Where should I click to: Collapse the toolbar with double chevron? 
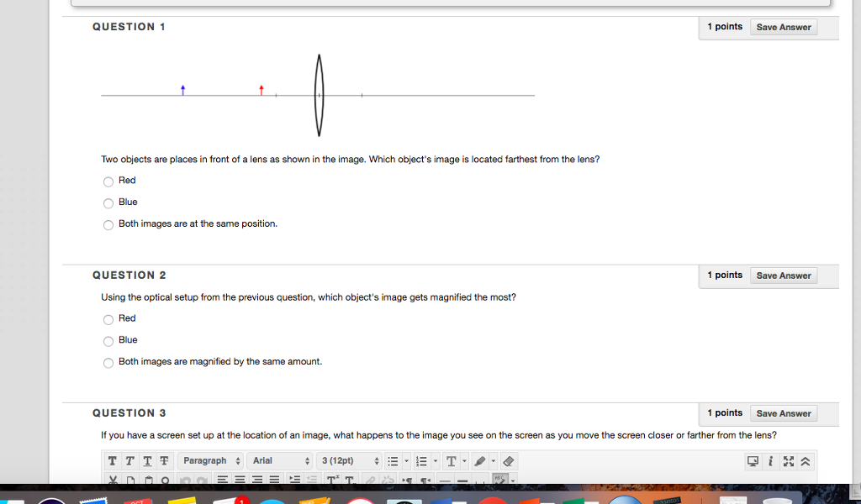point(806,460)
